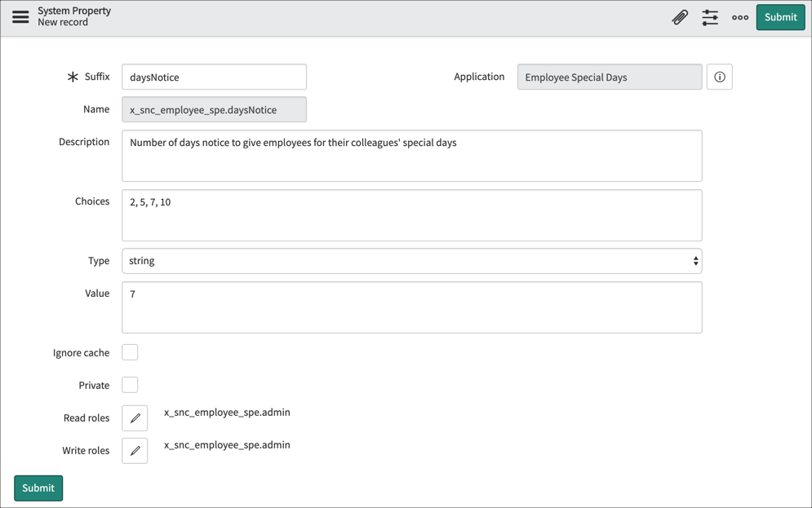Click the Read roles value x_snc_employee_spe.admin

(227, 413)
